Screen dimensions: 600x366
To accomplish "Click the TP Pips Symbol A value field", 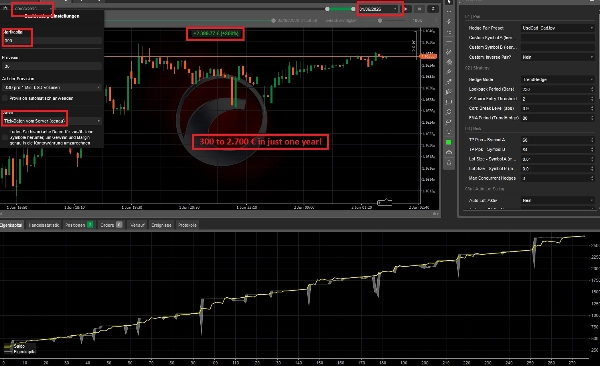I will [x=558, y=140].
